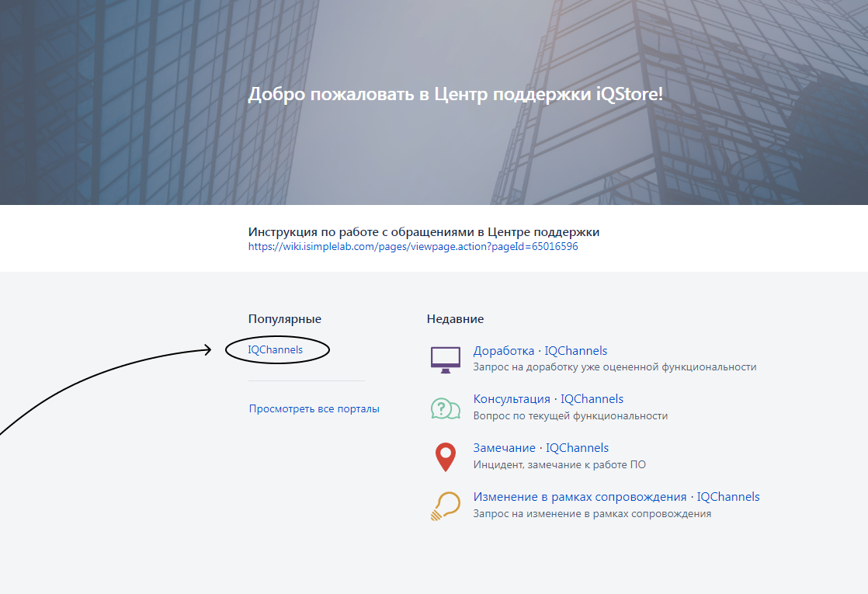Open Изменение в рамках сопровождения · IQChannels

[616, 497]
